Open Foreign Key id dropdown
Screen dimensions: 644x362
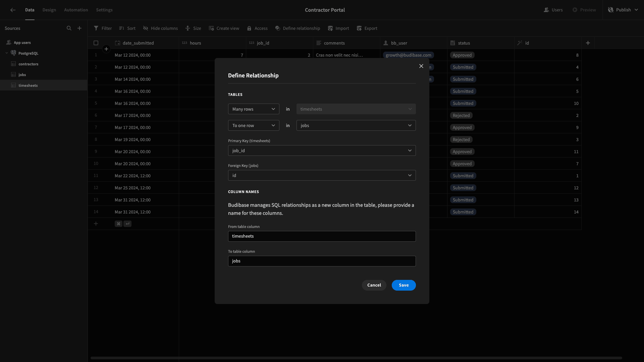[322, 175]
